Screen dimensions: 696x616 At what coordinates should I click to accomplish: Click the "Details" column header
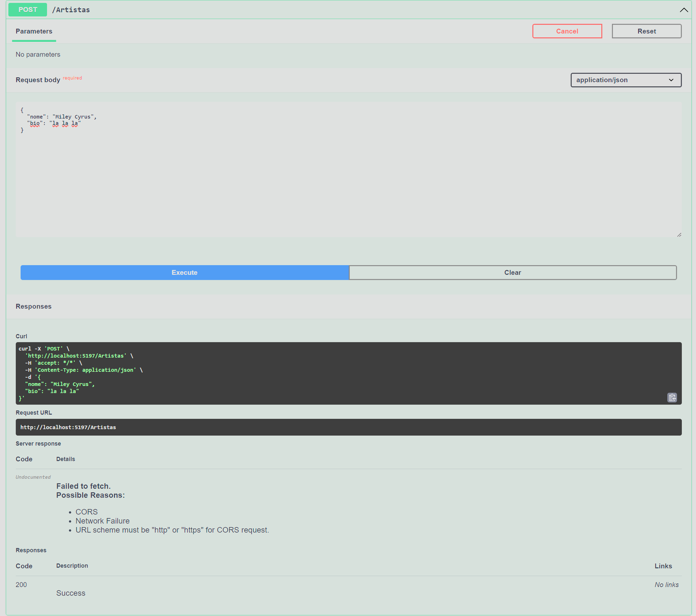(66, 458)
